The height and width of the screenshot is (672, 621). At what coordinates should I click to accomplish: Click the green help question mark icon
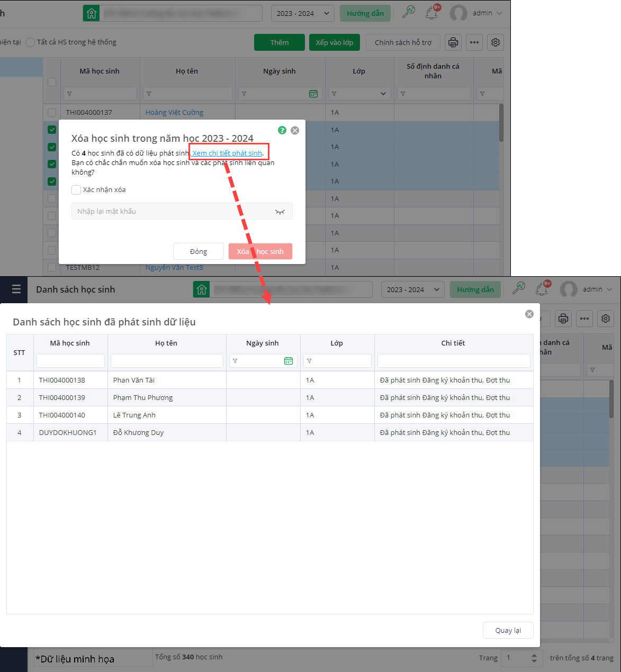click(282, 130)
